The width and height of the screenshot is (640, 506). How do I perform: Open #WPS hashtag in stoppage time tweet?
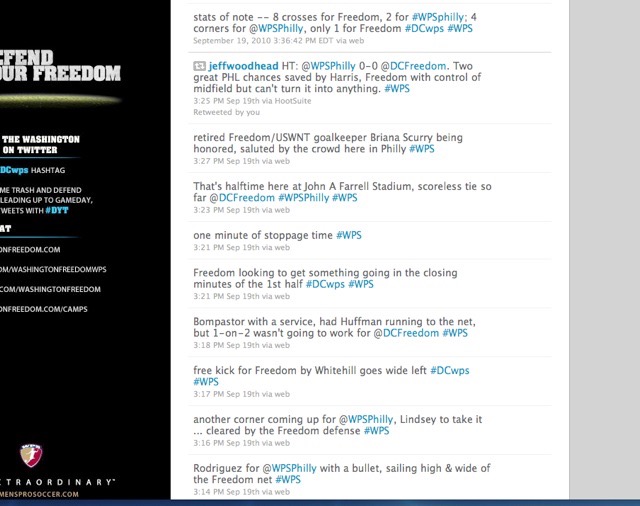[349, 235]
